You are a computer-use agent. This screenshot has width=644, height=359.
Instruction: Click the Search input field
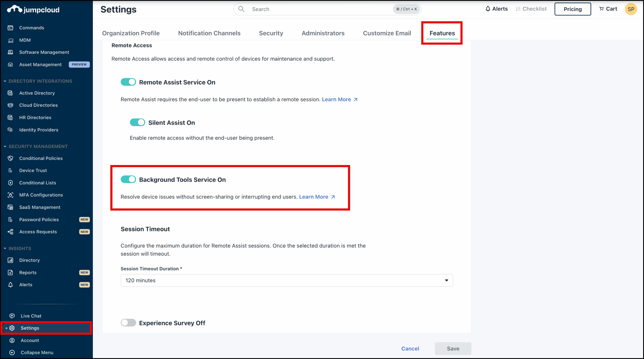(328, 9)
